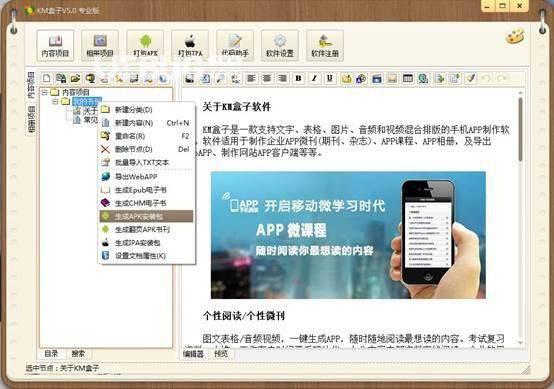This screenshot has width=554, height=389.
Task: Click the editor vertical scrollbar thumb
Action: point(520,129)
